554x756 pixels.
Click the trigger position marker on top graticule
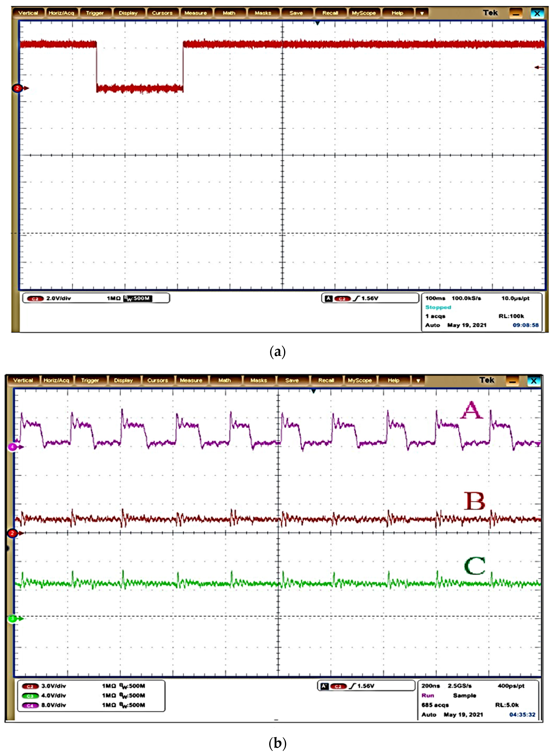(317, 23)
